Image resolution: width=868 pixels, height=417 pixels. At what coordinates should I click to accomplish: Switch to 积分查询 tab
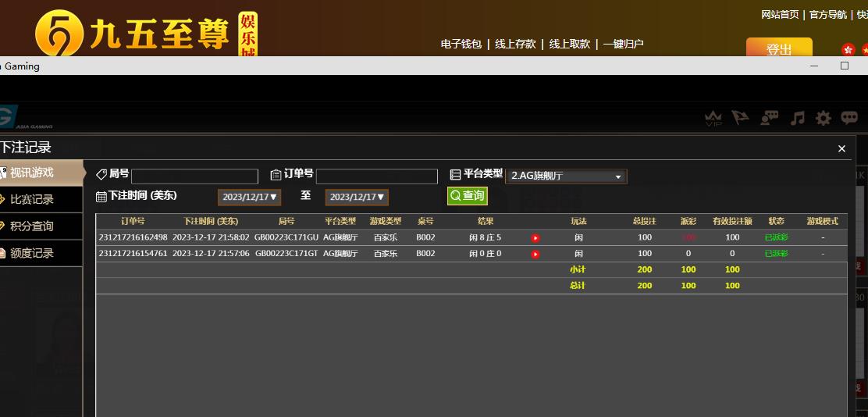pyautogui.click(x=41, y=226)
